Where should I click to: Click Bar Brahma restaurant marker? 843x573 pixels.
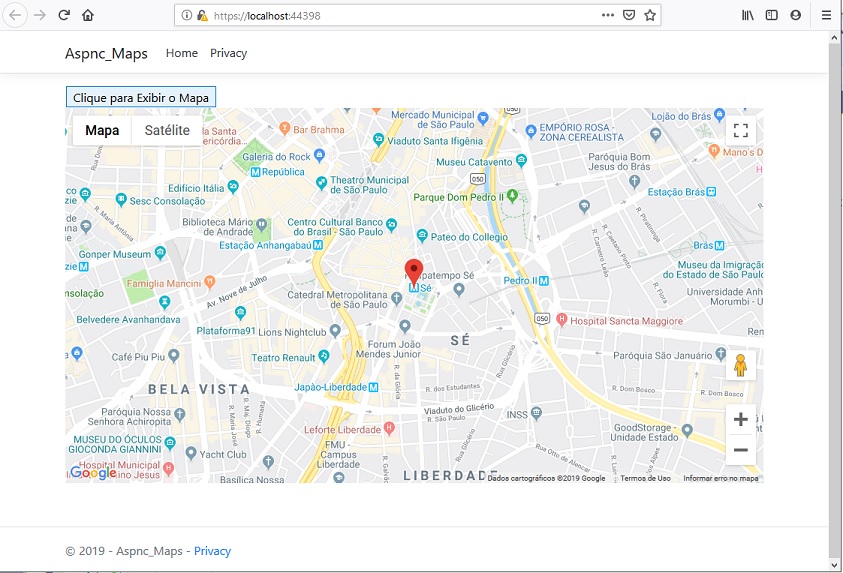point(285,128)
